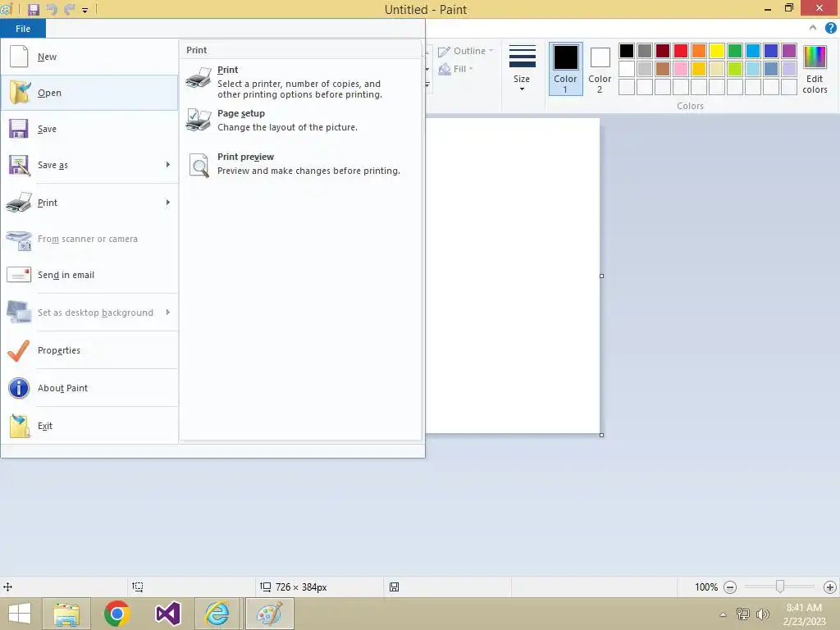Viewport: 840px width, 630px height.
Task: Open the Paint Help question mark icon
Action: point(831,28)
